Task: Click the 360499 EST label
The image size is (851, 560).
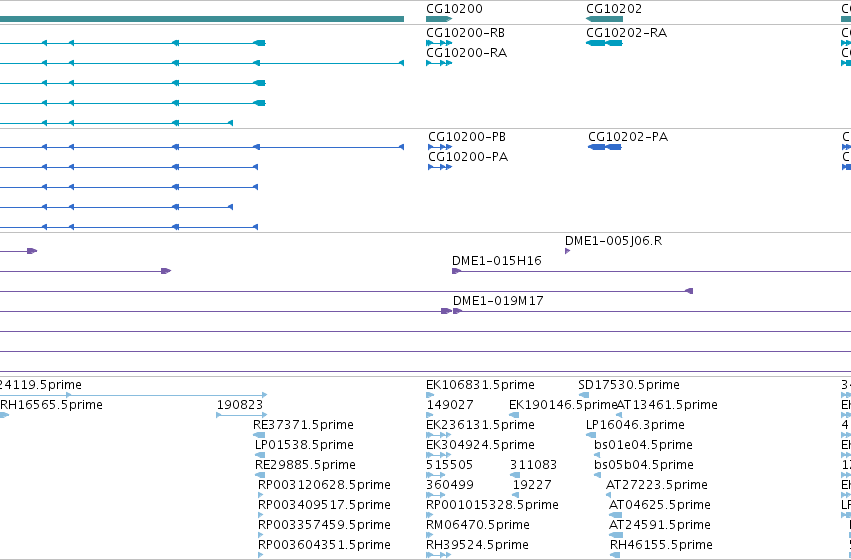Action: point(450,485)
